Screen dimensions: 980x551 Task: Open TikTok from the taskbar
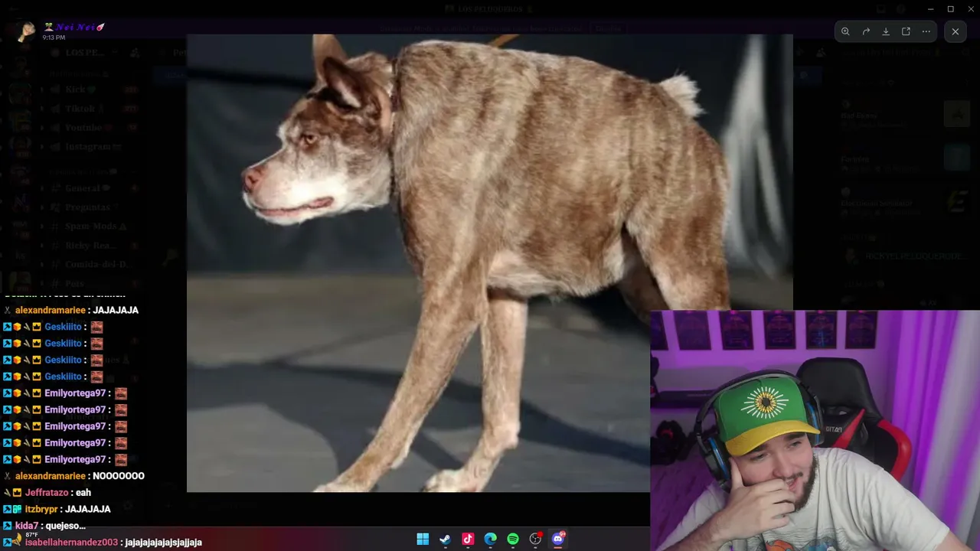pyautogui.click(x=468, y=539)
